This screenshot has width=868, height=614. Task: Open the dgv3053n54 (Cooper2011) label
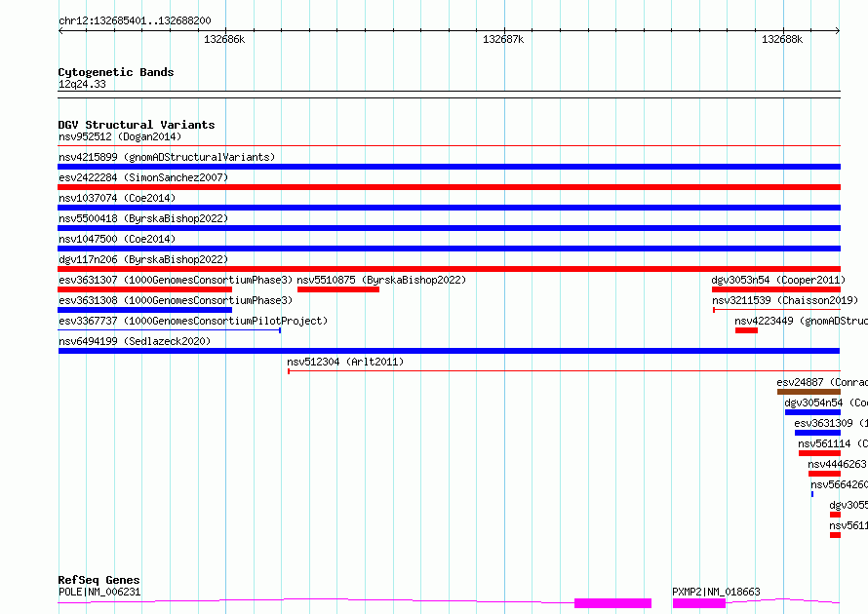778,280
